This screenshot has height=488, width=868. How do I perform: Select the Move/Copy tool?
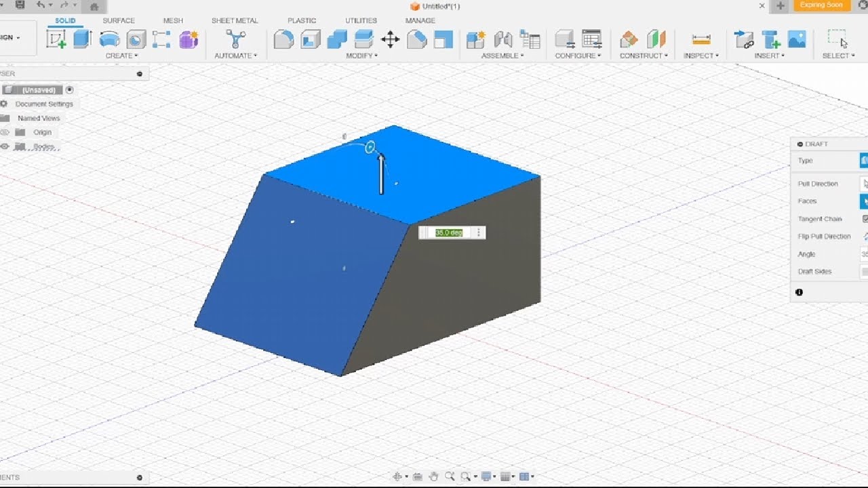point(390,39)
